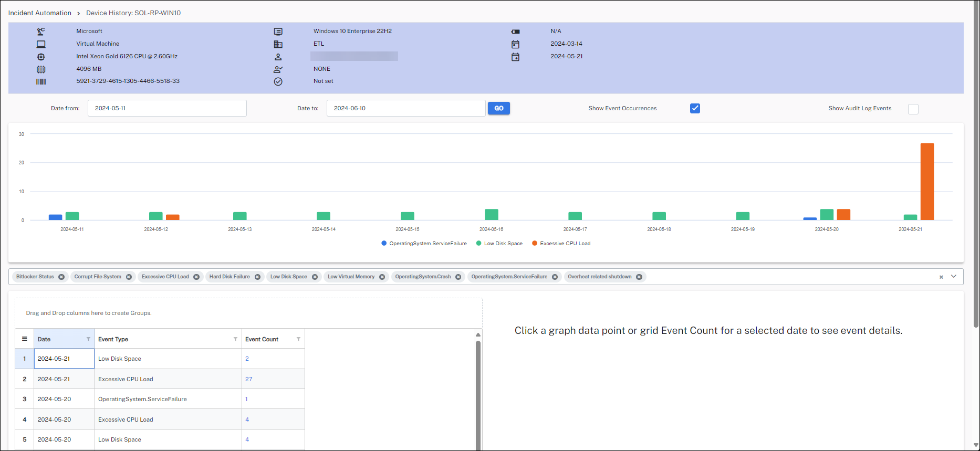This screenshot has width=980, height=451.
Task: Expand the event type filter dropdown
Action: point(954,276)
